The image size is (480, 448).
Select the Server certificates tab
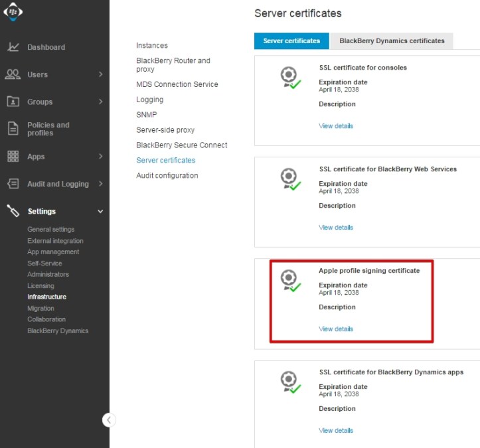291,41
